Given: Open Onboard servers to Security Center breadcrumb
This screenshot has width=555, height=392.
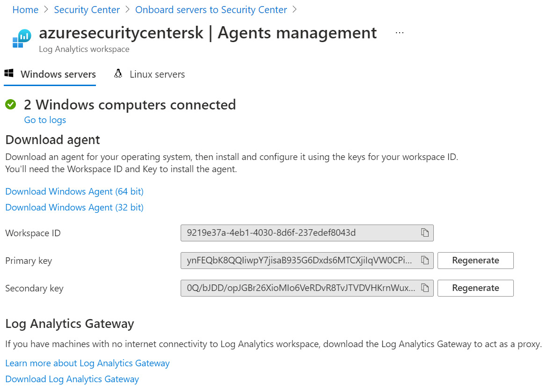Looking at the screenshot, I should (211, 9).
